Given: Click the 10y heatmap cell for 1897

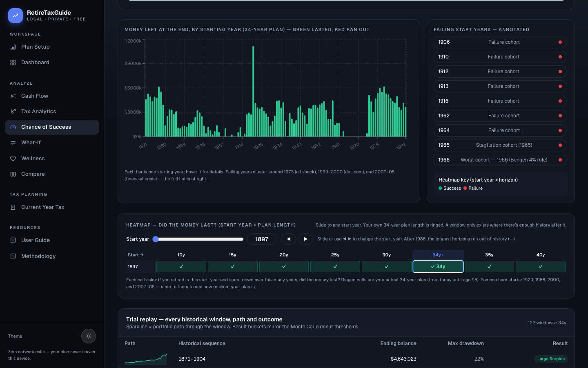Looking at the screenshot, I should (181, 267).
